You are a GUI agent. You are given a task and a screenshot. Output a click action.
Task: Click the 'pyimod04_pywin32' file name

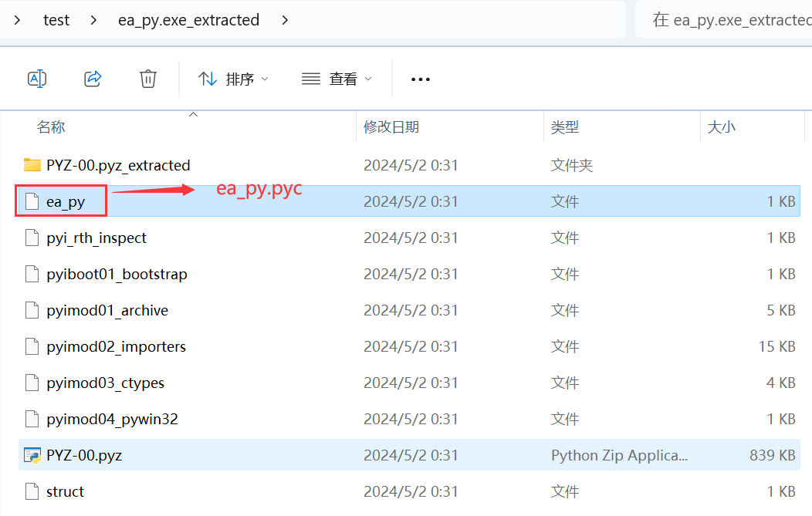[112, 420]
